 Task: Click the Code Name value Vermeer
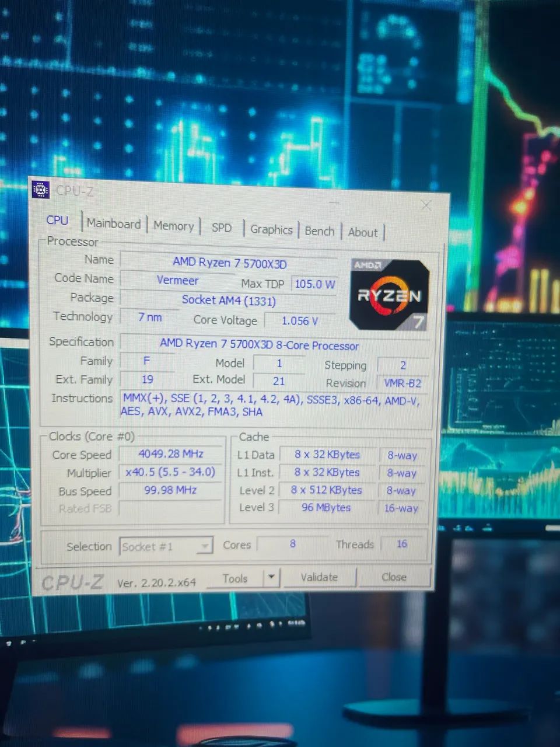(x=177, y=280)
